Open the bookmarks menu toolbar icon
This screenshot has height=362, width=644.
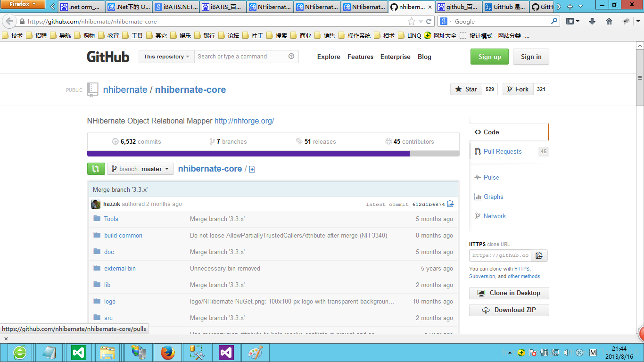tap(573, 21)
